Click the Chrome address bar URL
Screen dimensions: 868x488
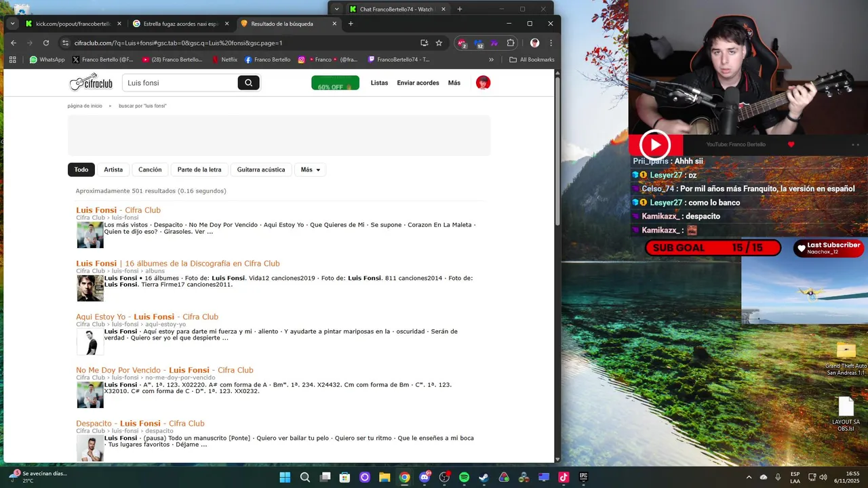178,43
